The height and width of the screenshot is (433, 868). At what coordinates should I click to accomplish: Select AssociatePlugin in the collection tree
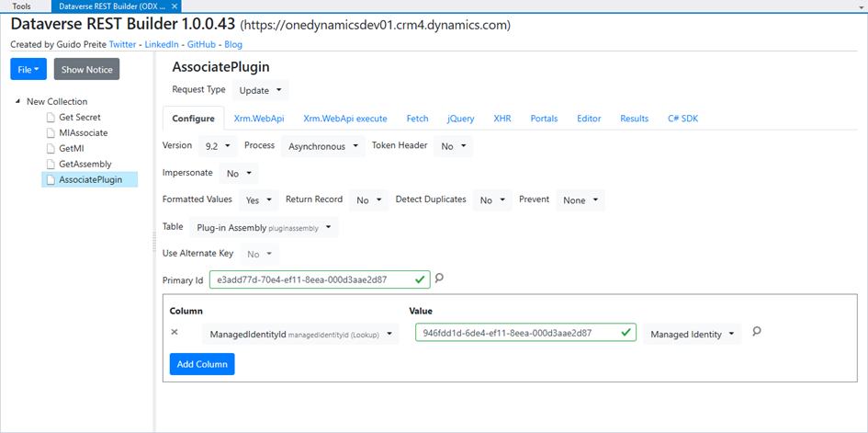(90, 179)
